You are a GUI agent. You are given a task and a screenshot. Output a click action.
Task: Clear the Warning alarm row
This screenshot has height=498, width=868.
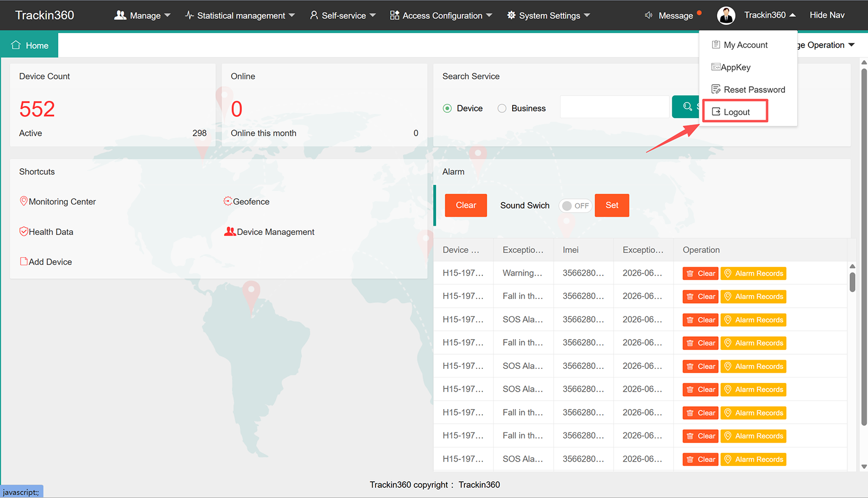(x=700, y=273)
